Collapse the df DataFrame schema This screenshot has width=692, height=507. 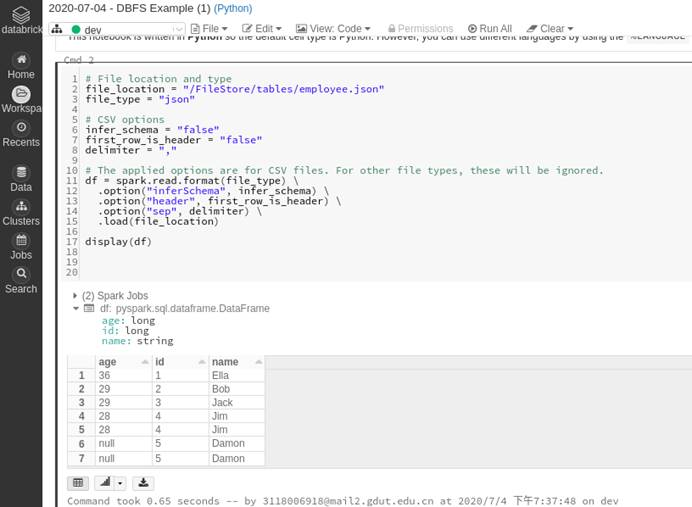[x=75, y=308]
